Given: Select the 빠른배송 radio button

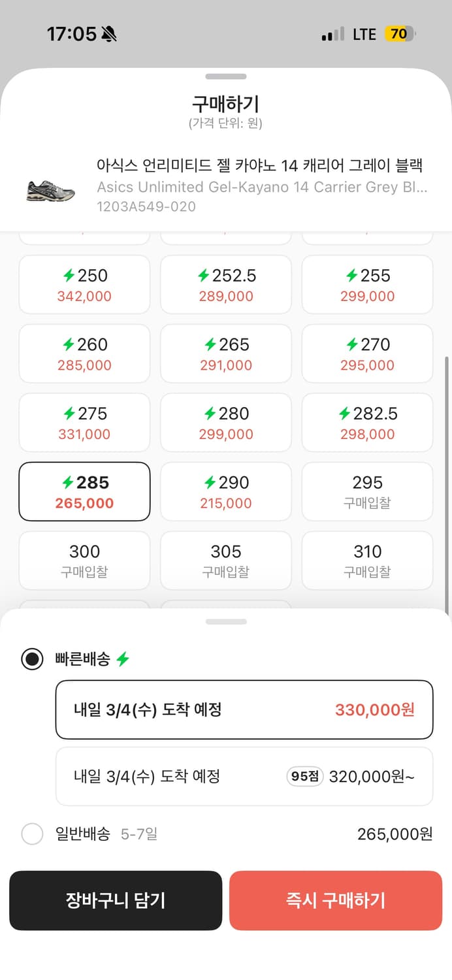Looking at the screenshot, I should pyautogui.click(x=32, y=660).
